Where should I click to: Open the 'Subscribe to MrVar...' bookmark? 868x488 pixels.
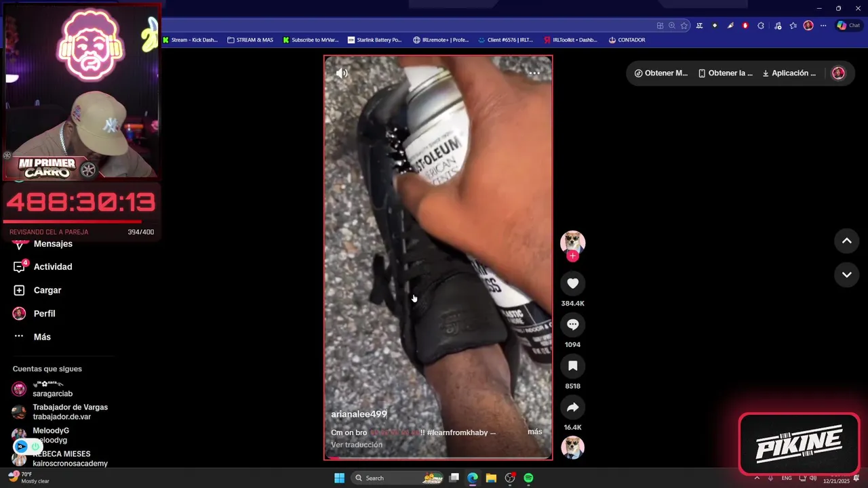point(311,40)
